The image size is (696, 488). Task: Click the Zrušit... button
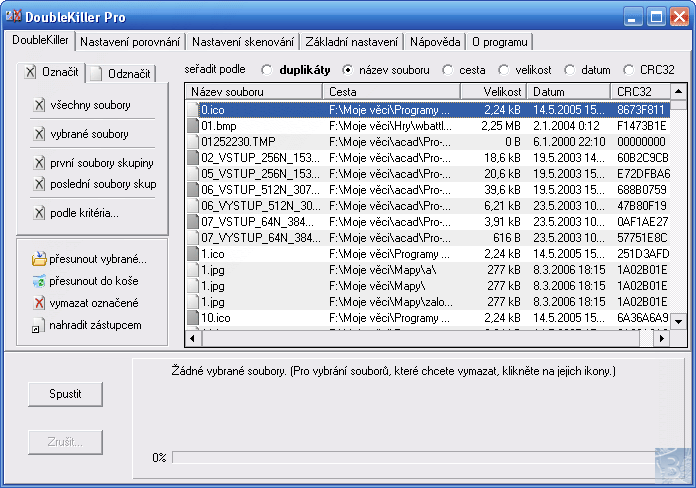click(65, 442)
